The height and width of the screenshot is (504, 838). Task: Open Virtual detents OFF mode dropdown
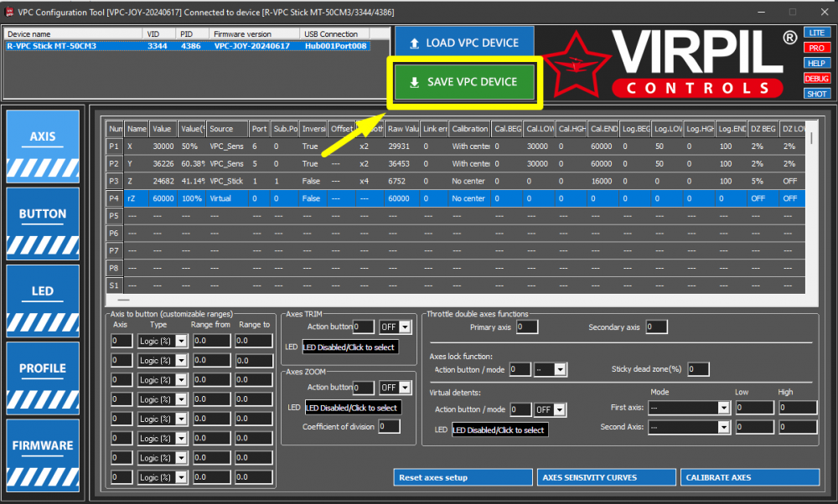tap(560, 409)
